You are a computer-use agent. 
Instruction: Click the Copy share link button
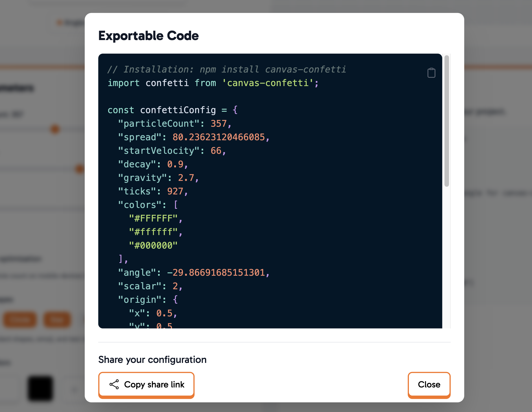tap(146, 385)
